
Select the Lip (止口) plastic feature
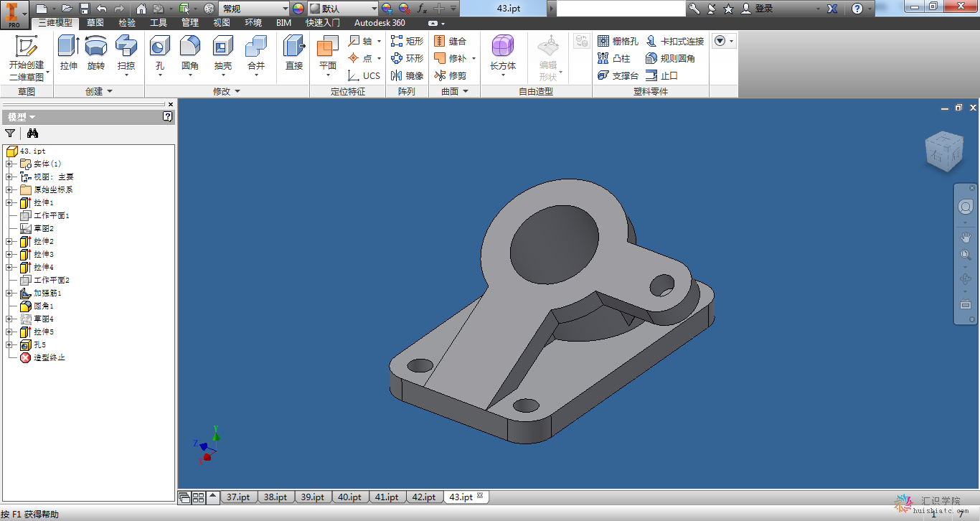[662, 75]
